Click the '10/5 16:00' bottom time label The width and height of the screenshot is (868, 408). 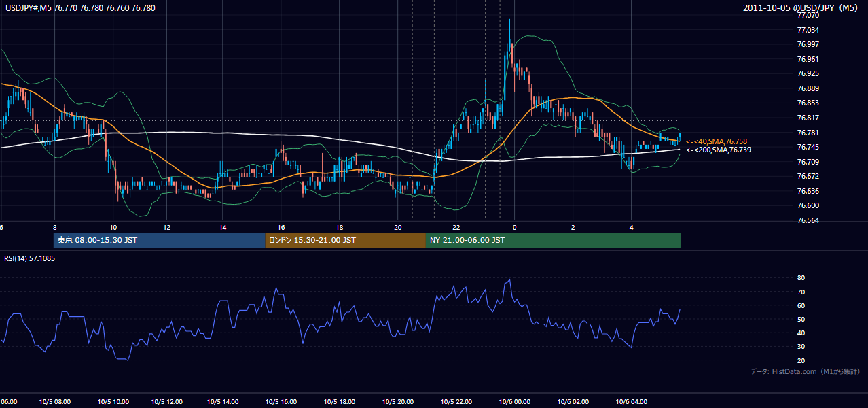point(281,402)
